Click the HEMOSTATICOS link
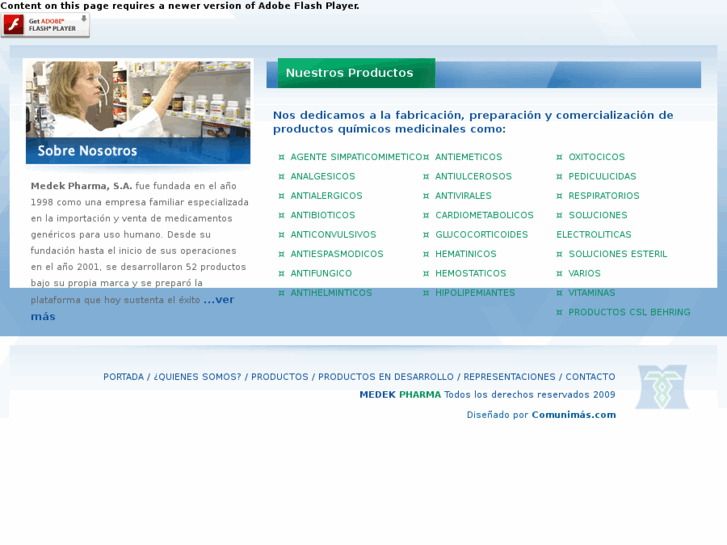 click(471, 274)
